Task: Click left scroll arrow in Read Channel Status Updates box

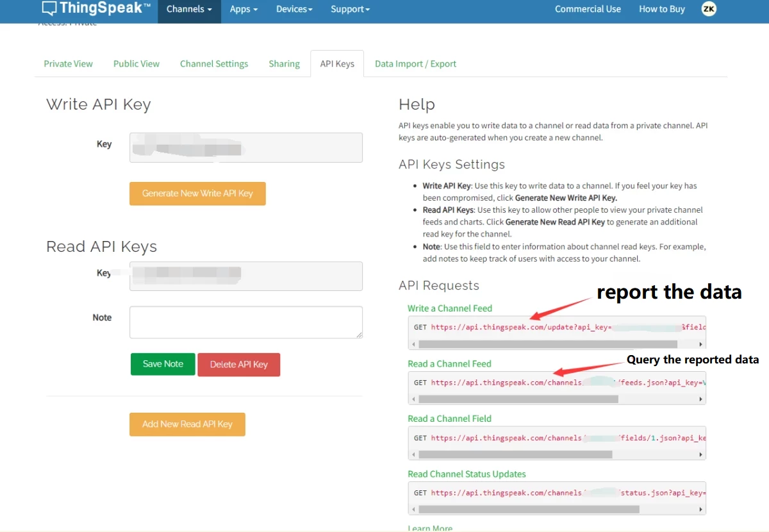Action: [413, 510]
